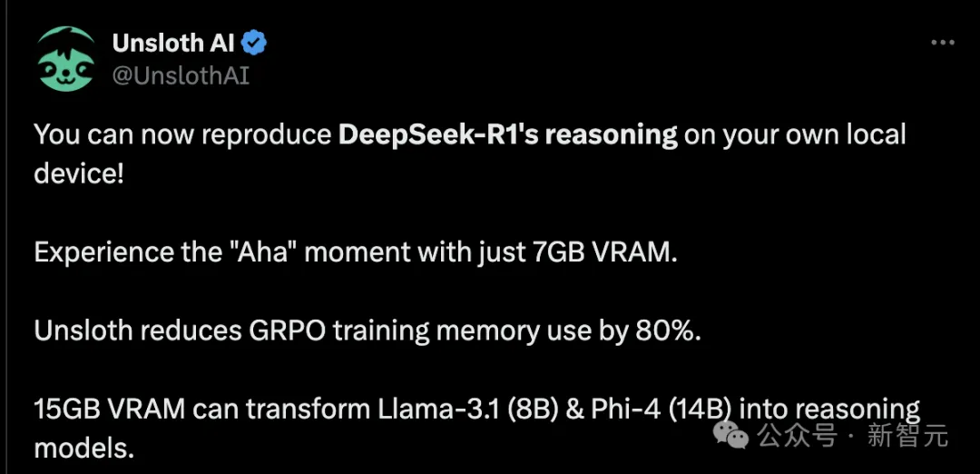This screenshot has height=474, width=980.
Task: Click the quoted "Aha" word
Action: click(x=279, y=252)
